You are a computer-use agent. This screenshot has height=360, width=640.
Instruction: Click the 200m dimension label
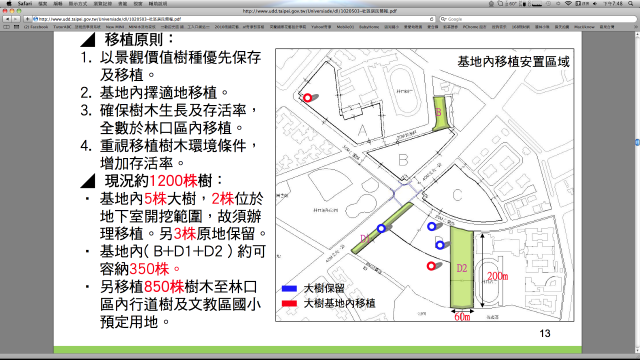point(498,276)
